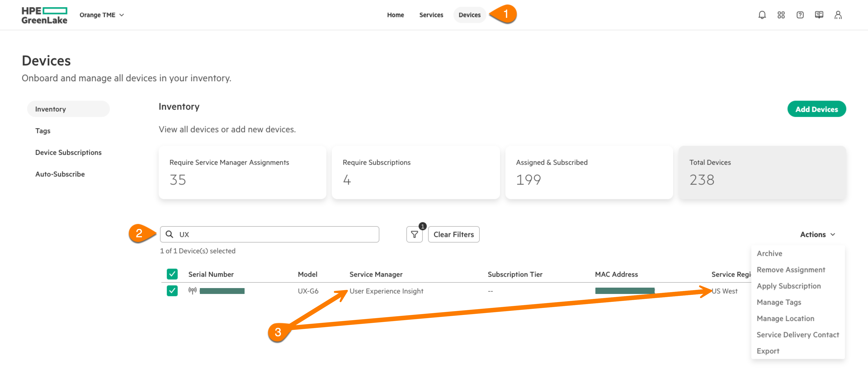Click the HPE GreenLake logo
Viewport: 868px width, 382px height.
[44, 15]
